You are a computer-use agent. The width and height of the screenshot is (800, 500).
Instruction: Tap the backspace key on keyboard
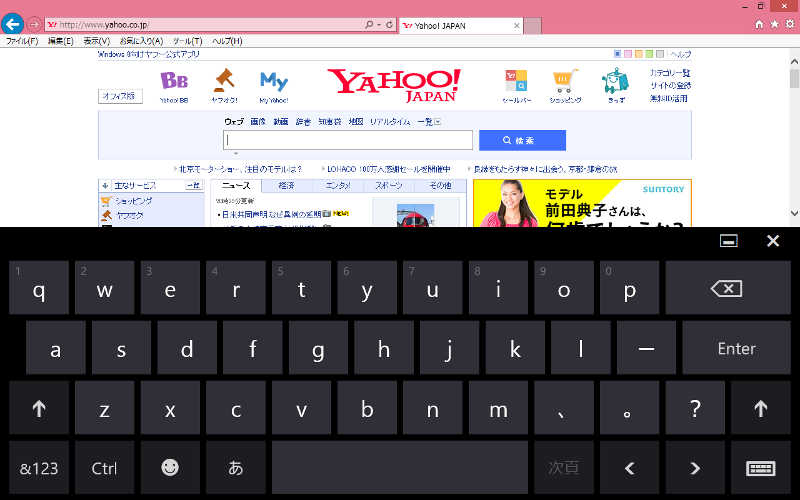pyautogui.click(x=728, y=288)
